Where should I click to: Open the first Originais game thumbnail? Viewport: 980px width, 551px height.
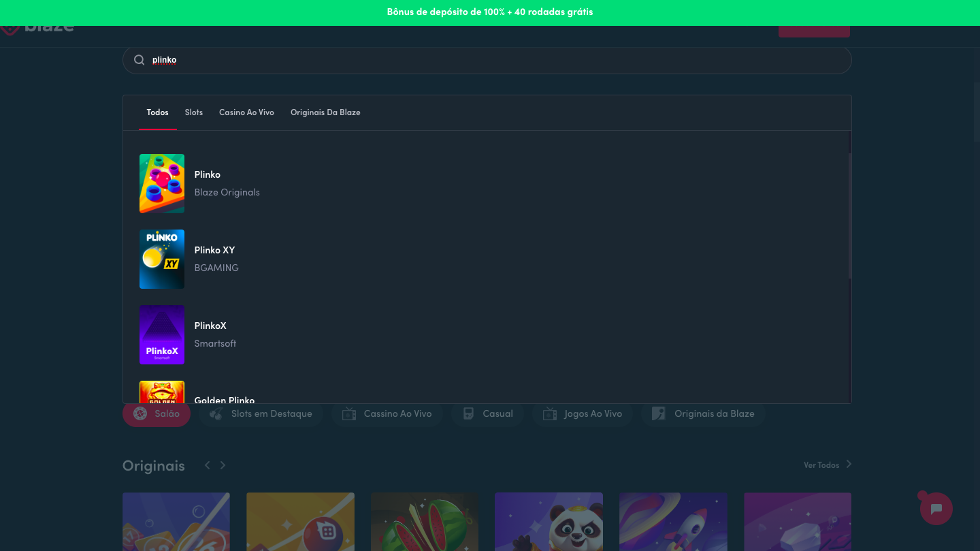coord(176,522)
